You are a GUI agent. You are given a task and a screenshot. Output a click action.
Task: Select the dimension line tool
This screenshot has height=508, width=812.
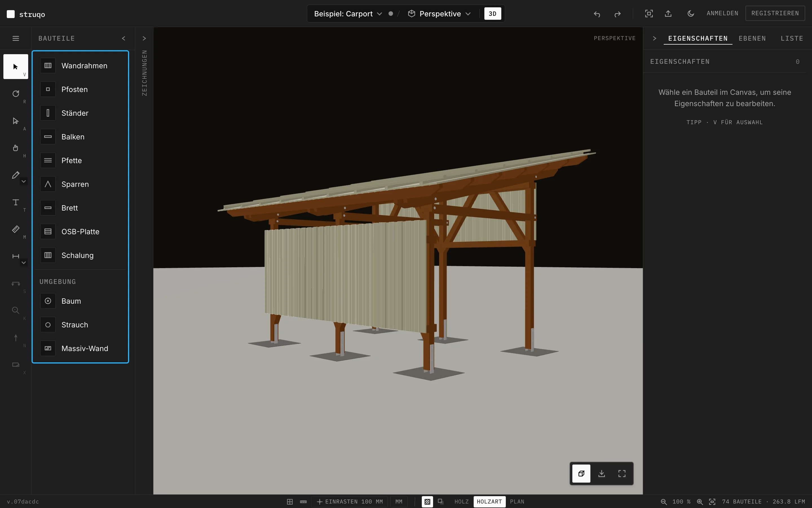pos(16,256)
